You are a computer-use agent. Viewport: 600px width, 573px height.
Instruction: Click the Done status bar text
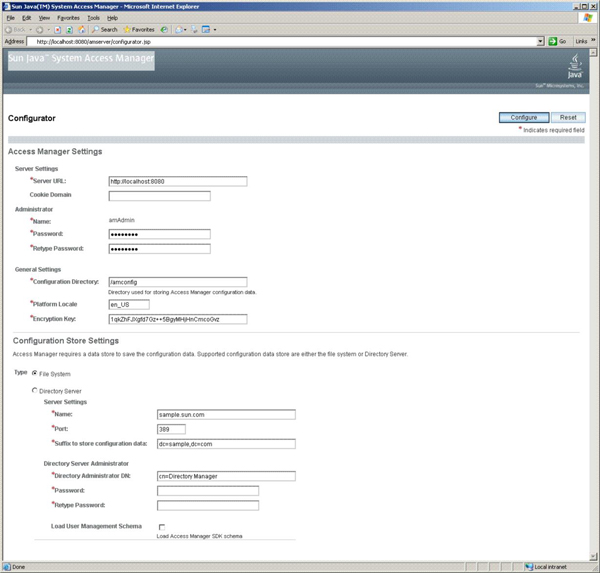coord(18,567)
